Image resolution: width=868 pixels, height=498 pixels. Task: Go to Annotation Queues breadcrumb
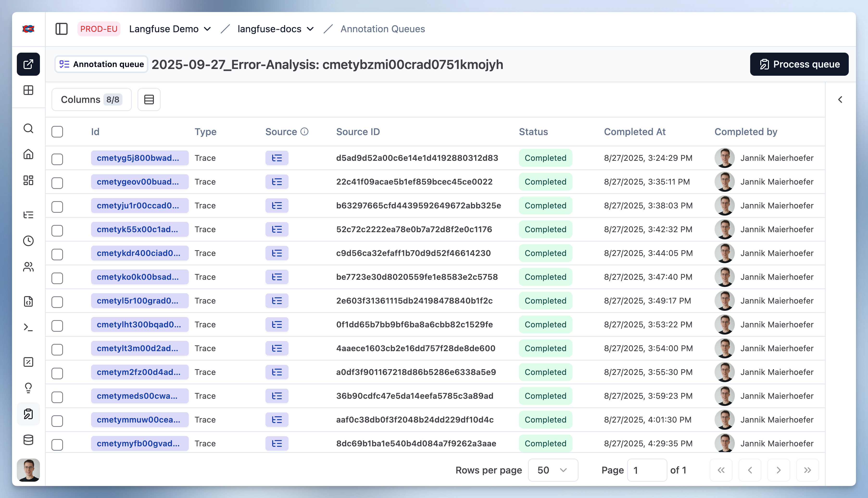point(383,29)
